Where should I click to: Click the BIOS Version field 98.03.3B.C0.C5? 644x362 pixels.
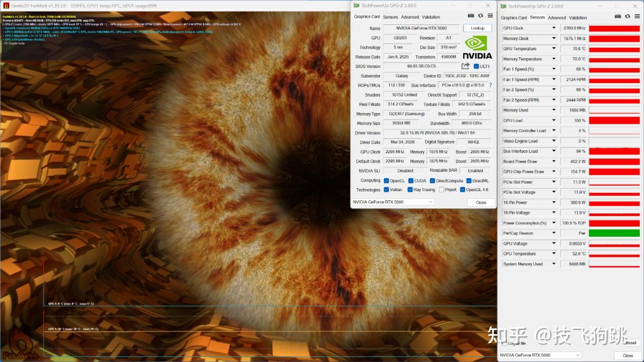[421, 66]
